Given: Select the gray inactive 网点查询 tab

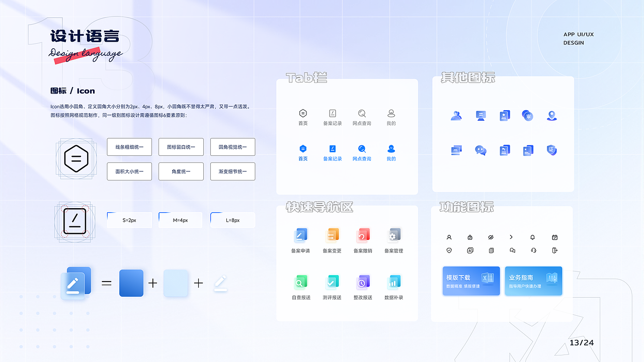Looking at the screenshot, I should (x=362, y=118).
